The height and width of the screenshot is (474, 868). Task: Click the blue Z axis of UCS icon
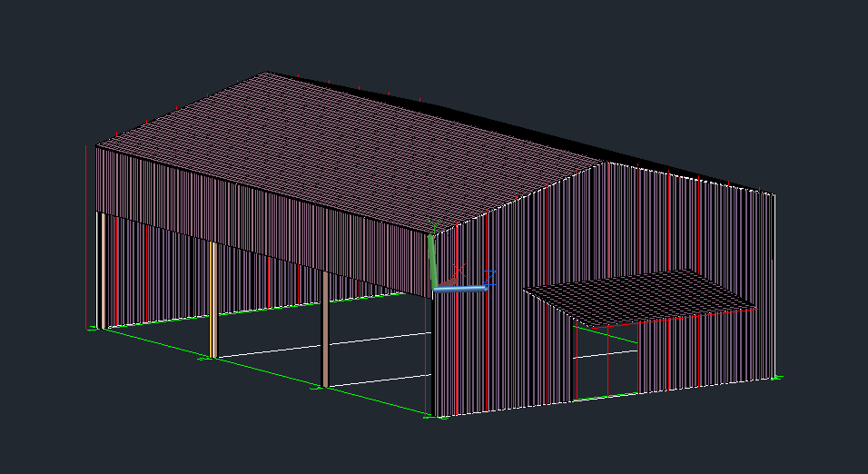coord(459,289)
